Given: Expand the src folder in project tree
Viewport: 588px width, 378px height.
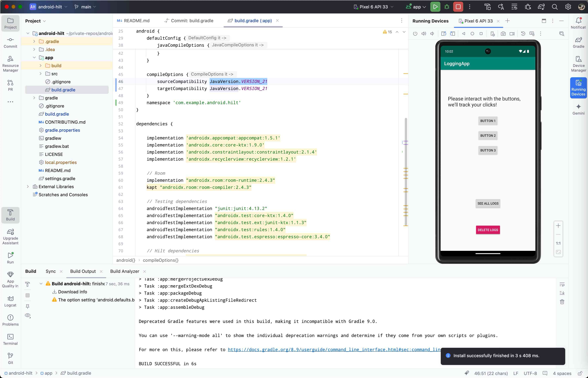Looking at the screenshot, I should point(41,74).
